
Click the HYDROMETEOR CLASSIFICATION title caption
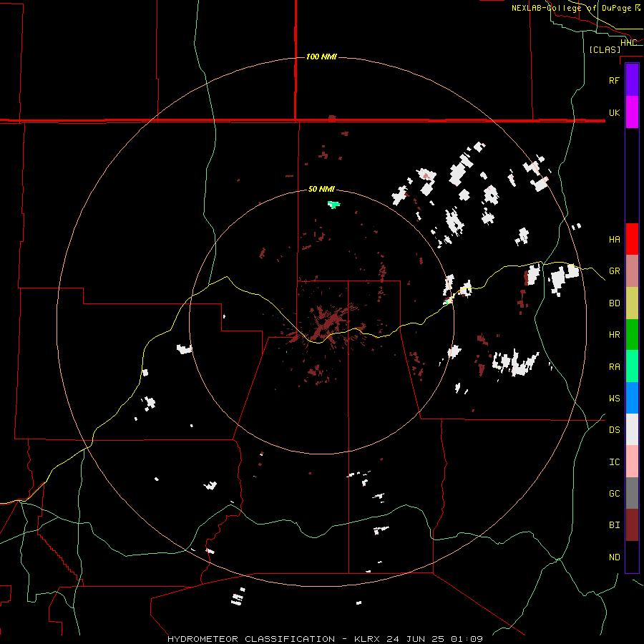tap(251, 639)
